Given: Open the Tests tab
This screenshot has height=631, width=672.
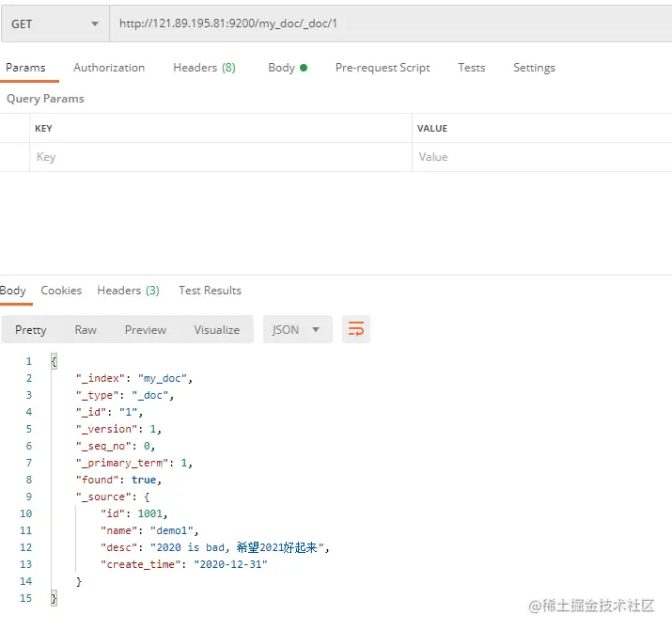Looking at the screenshot, I should pyautogui.click(x=472, y=68).
